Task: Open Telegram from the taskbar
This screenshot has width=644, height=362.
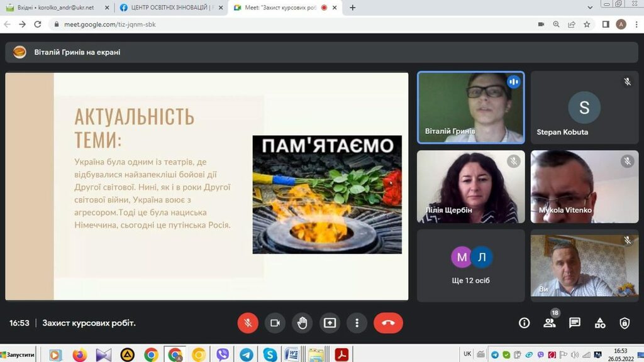Action: pos(246,354)
